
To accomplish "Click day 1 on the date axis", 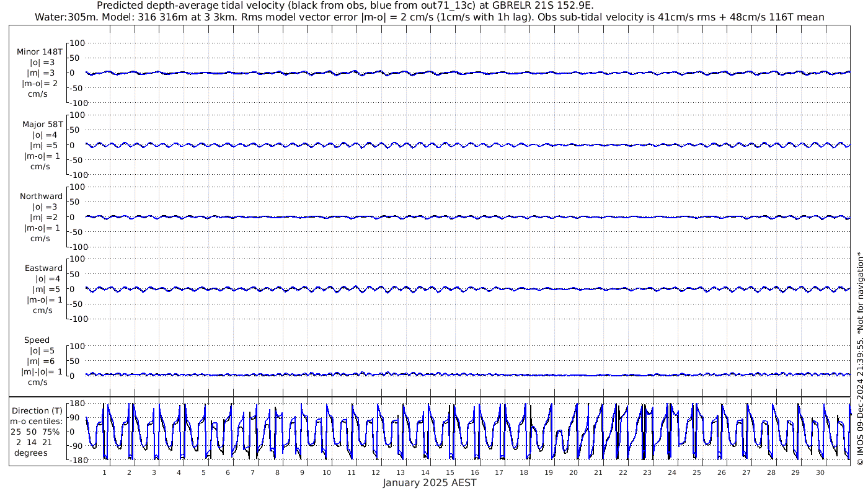I will 105,472.
